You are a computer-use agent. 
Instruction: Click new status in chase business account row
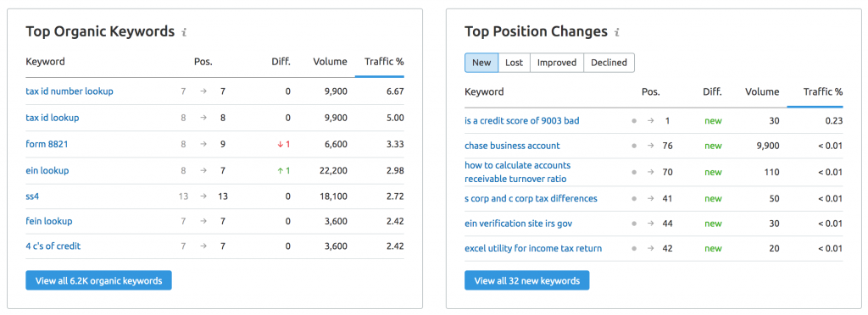713,146
